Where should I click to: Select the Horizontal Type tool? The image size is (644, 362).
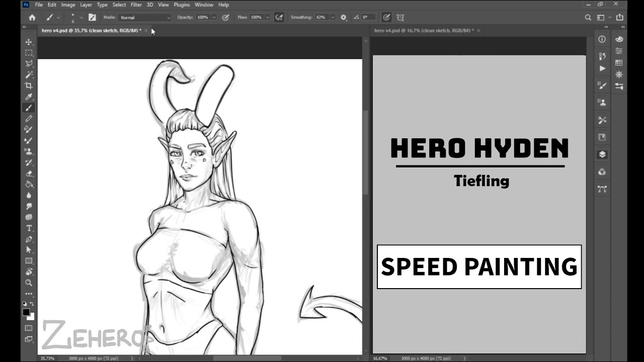coord(29,228)
